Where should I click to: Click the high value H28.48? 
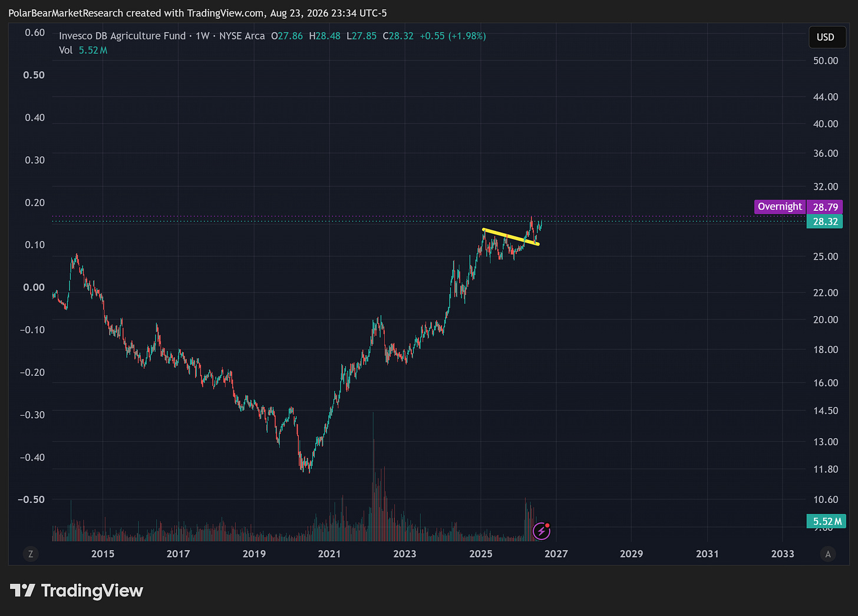pos(325,36)
